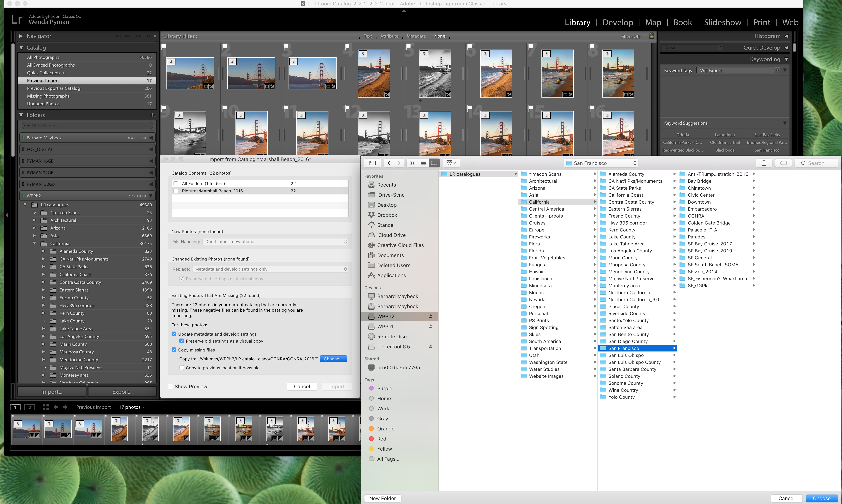The image size is (842, 504).
Task: Add a folder with plus icon
Action: [x=152, y=115]
